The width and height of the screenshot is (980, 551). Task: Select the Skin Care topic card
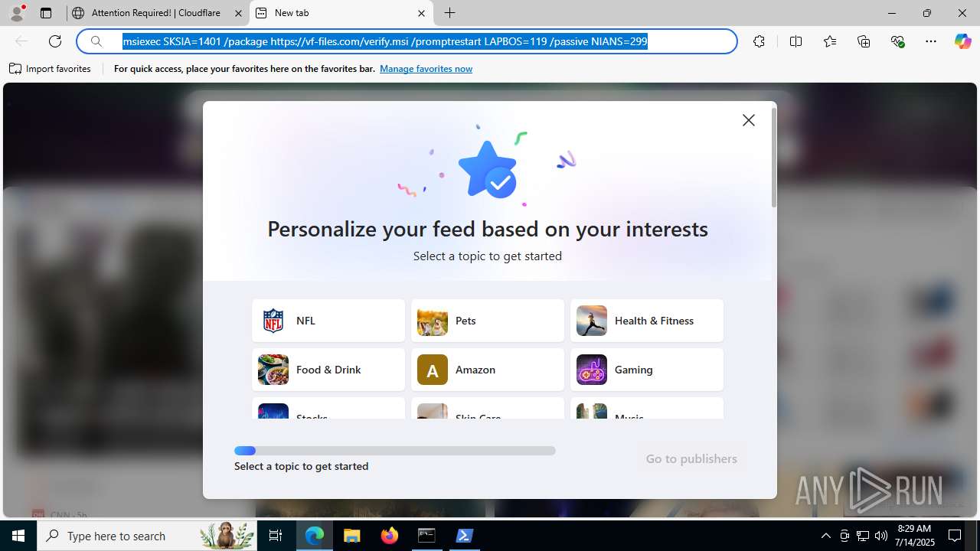click(488, 408)
